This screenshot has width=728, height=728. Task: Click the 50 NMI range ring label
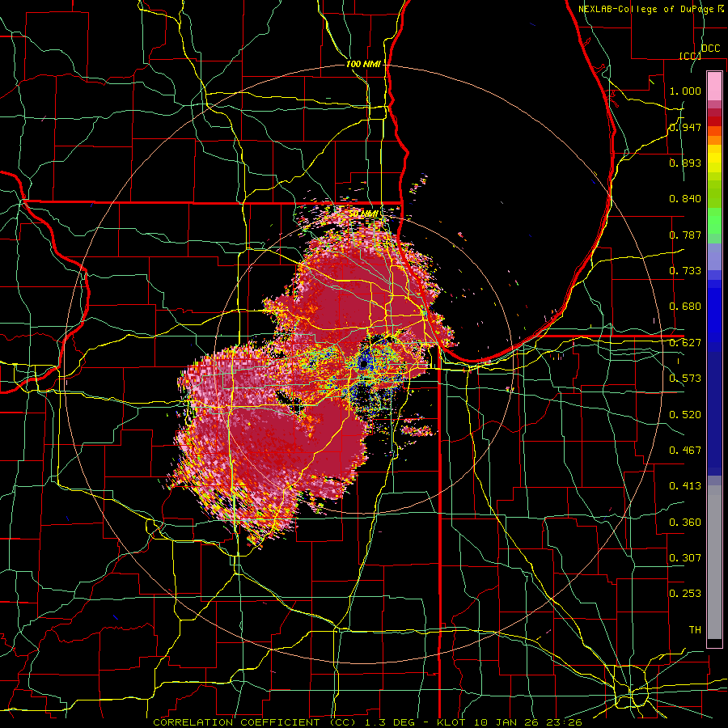pyautogui.click(x=363, y=214)
